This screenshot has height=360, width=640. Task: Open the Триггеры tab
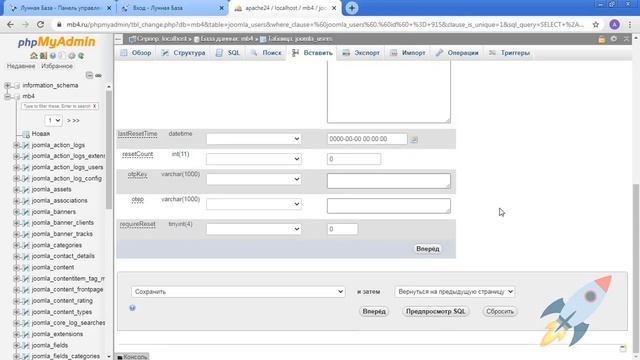[x=509, y=53]
